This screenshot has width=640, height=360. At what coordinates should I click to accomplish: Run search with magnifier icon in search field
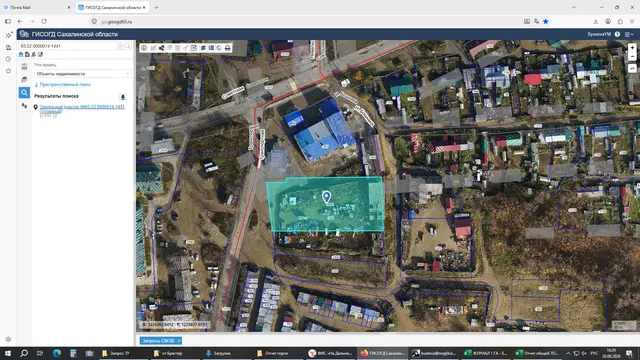[128, 46]
